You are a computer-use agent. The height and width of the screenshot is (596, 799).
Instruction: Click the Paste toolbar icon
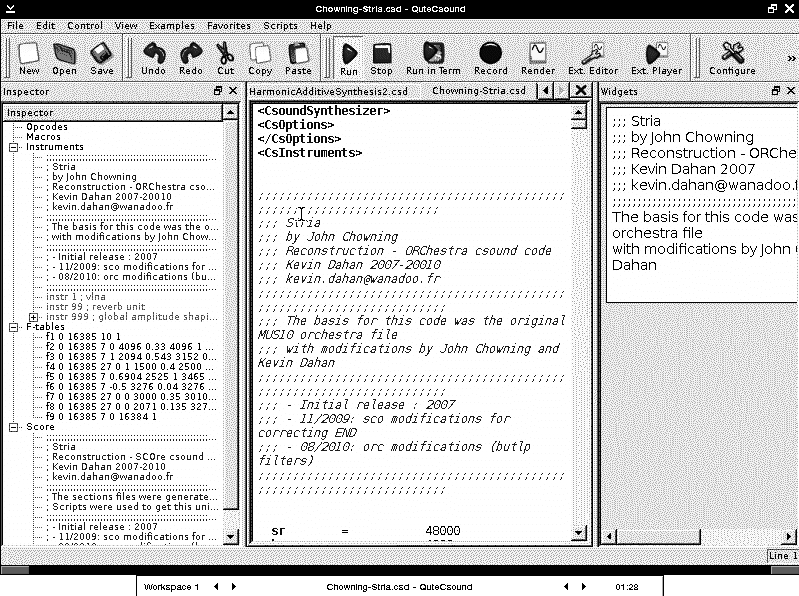click(298, 58)
